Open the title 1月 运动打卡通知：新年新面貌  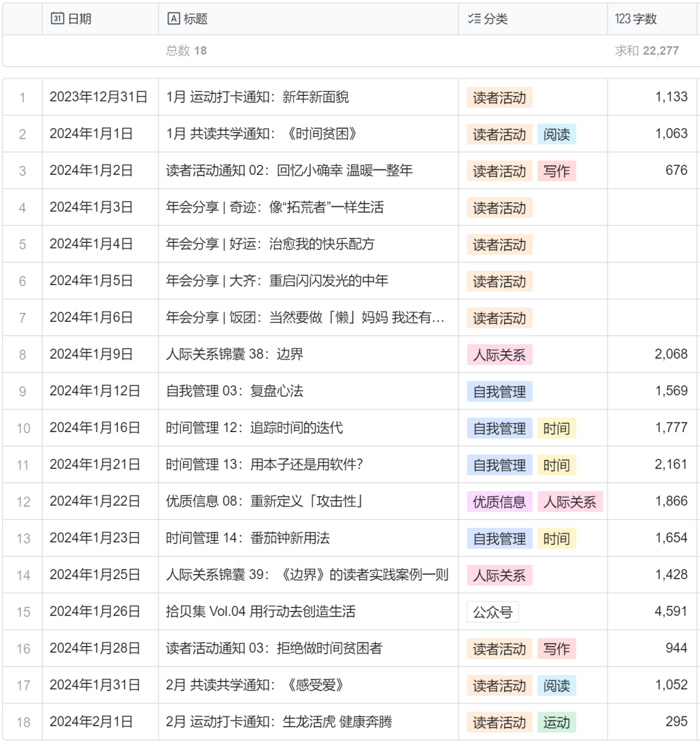[x=257, y=97]
